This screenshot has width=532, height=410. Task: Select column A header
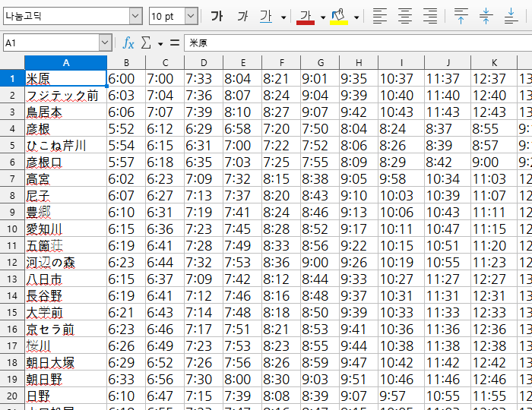66,63
